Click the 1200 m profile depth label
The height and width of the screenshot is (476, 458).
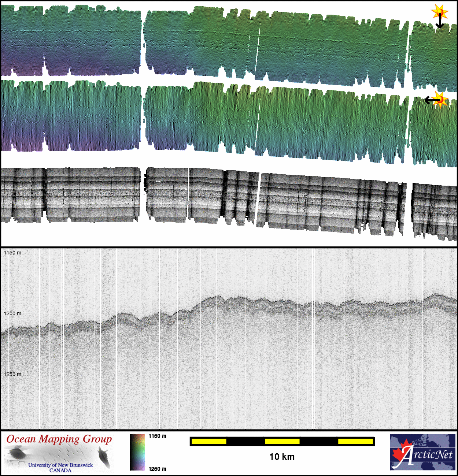tap(12, 313)
